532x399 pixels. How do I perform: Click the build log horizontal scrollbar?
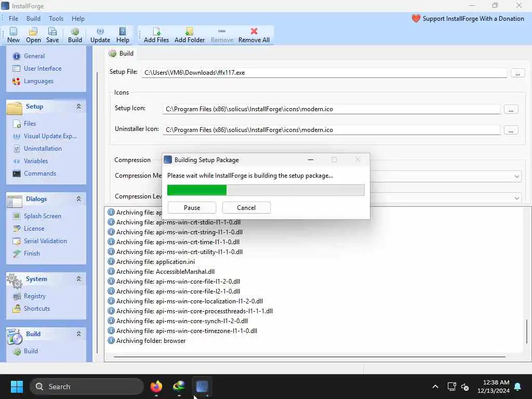click(309, 357)
